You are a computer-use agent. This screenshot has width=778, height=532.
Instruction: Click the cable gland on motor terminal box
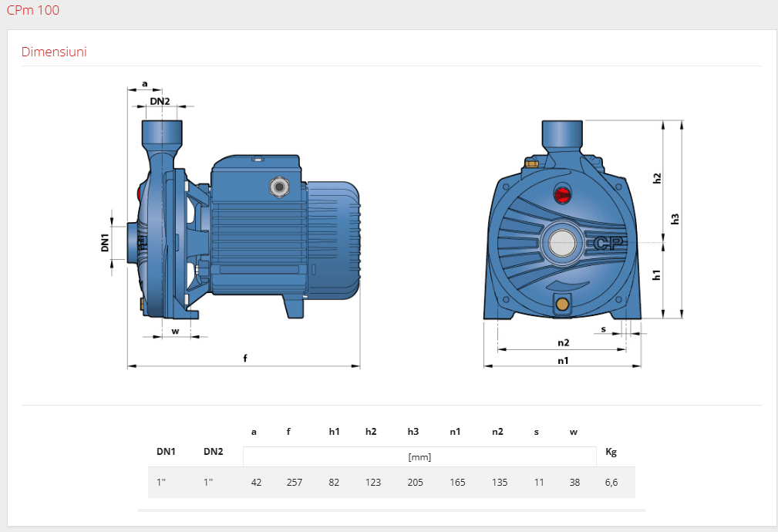pyautogui.click(x=277, y=187)
